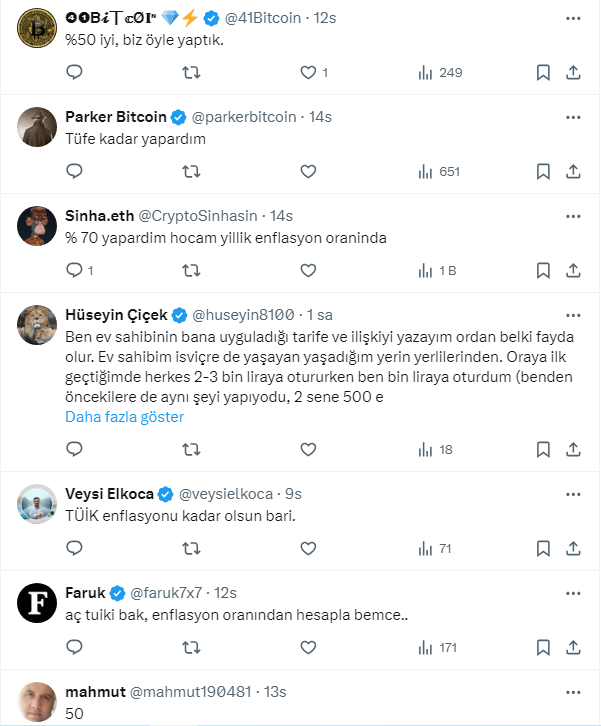Reply to Parker Bitcoin's tweet
This screenshot has height=726, width=601.
pos(74,171)
